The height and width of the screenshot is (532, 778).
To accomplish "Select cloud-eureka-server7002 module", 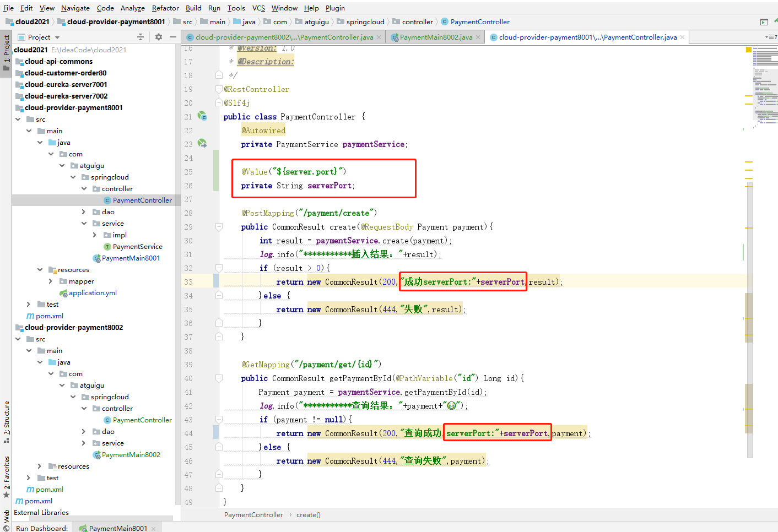I will [66, 96].
